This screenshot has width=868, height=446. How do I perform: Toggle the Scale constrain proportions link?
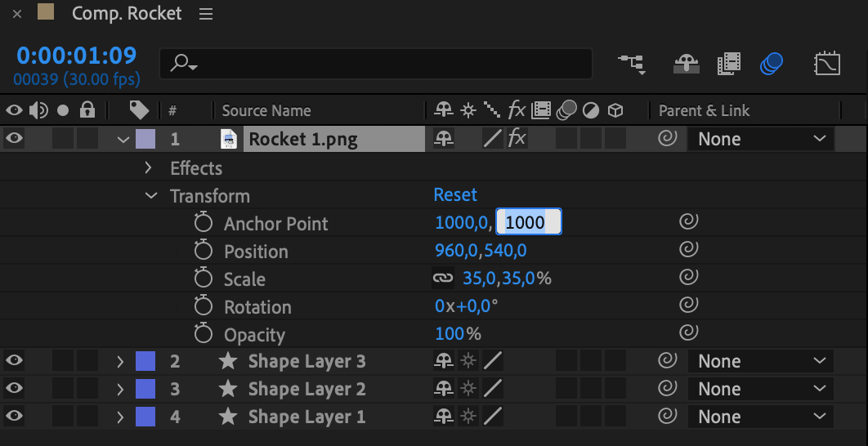[x=443, y=279]
